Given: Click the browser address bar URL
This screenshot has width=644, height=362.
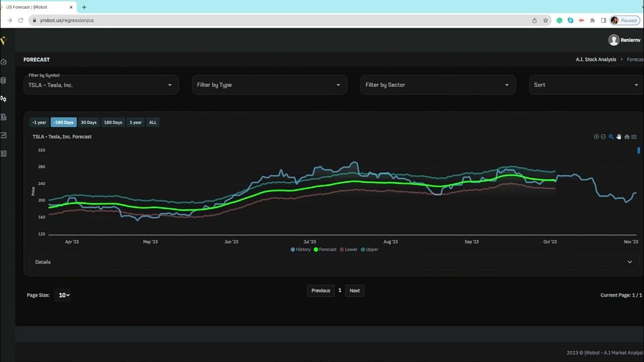Looking at the screenshot, I should pyautogui.click(x=67, y=21).
